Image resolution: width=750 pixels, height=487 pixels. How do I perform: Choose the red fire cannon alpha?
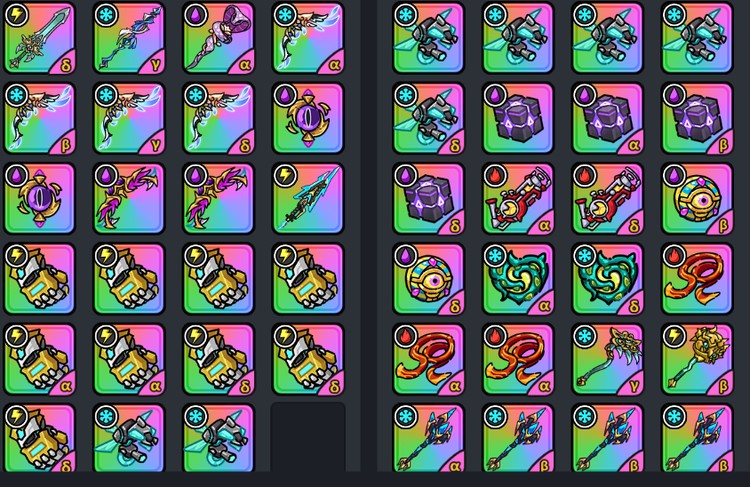click(518, 199)
